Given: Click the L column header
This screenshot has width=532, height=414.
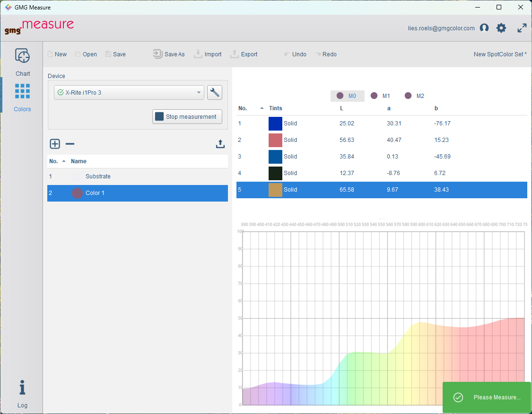Looking at the screenshot, I should [341, 108].
